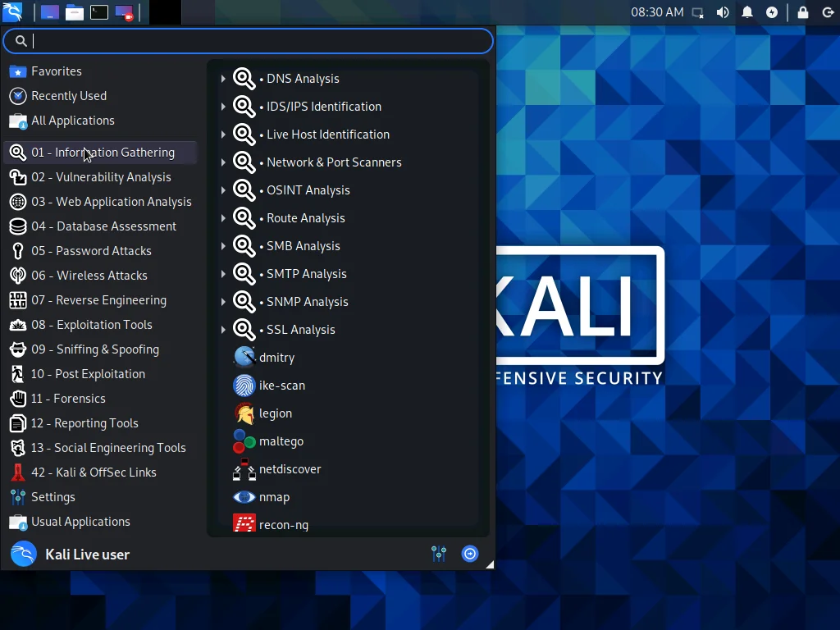
Task: Click the 07 - Reverse Engineering icon
Action: click(18, 300)
